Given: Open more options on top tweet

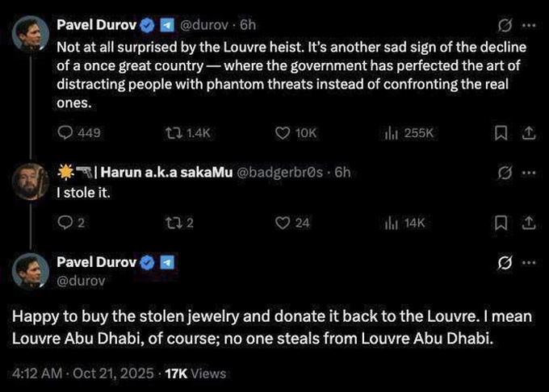Looking at the screenshot, I should tap(529, 24).
